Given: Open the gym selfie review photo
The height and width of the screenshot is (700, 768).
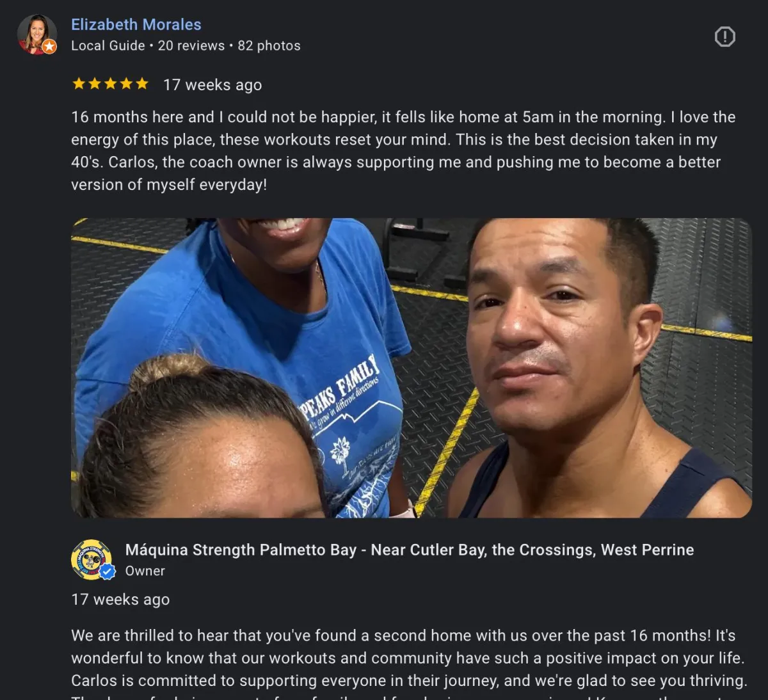Looking at the screenshot, I should coord(411,368).
